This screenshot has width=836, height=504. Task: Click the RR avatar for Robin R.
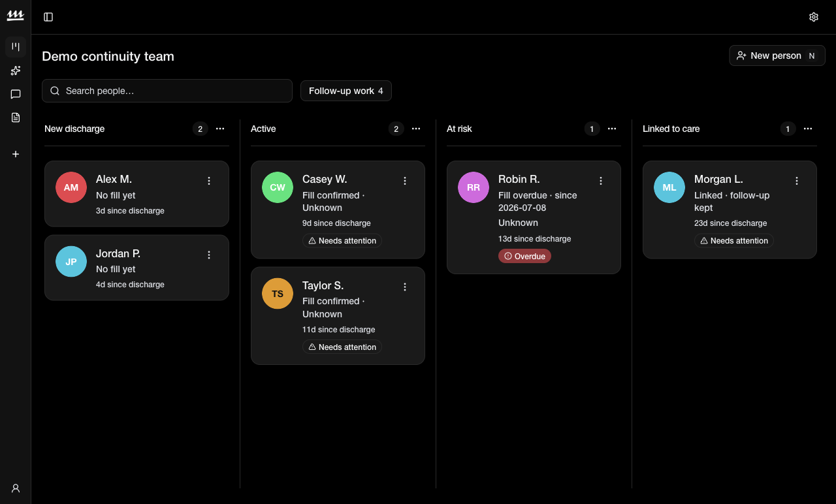click(474, 187)
